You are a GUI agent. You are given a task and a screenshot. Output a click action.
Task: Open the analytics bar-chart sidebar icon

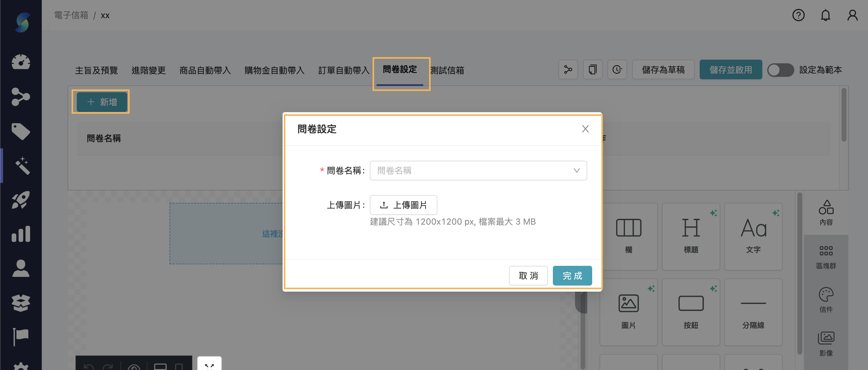pyautogui.click(x=21, y=234)
